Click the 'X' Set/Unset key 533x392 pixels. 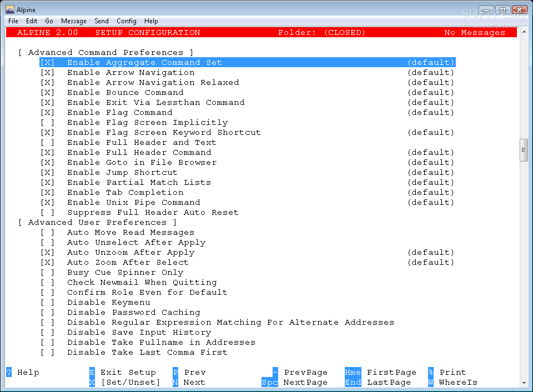click(92, 382)
